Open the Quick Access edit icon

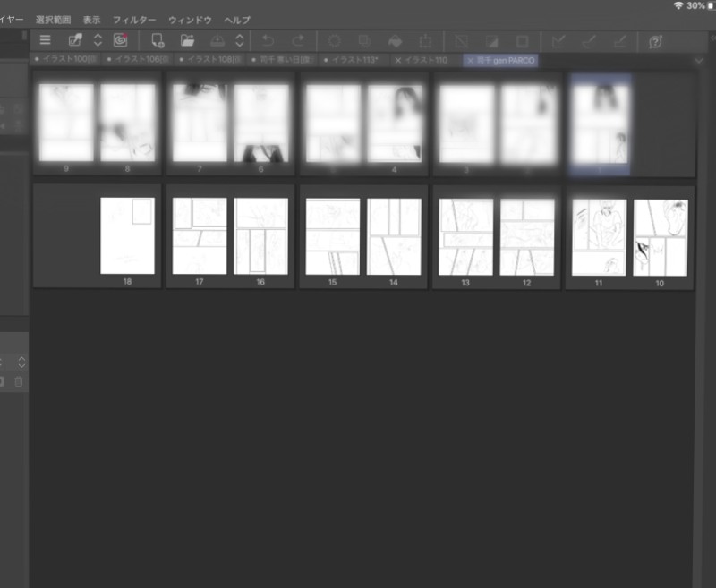[75, 40]
